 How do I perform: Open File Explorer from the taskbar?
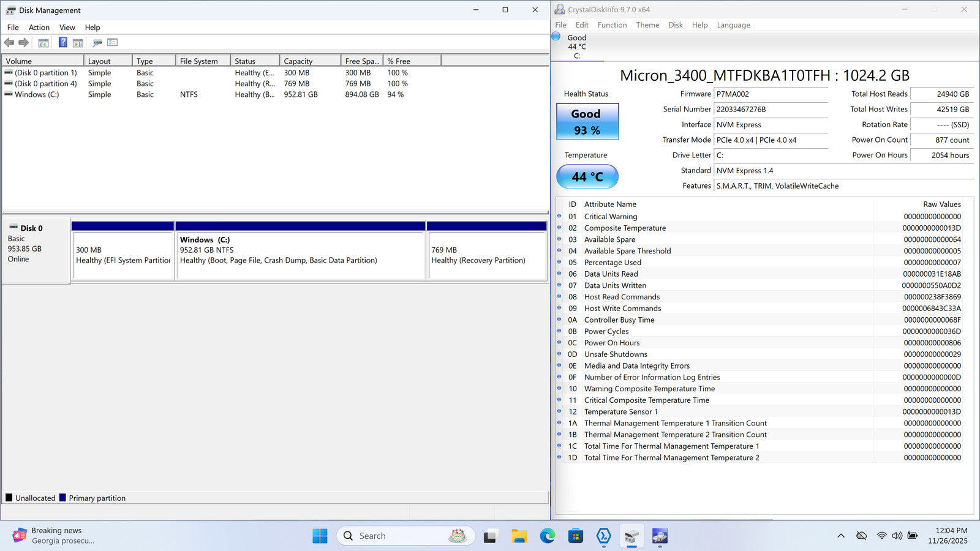(x=519, y=536)
